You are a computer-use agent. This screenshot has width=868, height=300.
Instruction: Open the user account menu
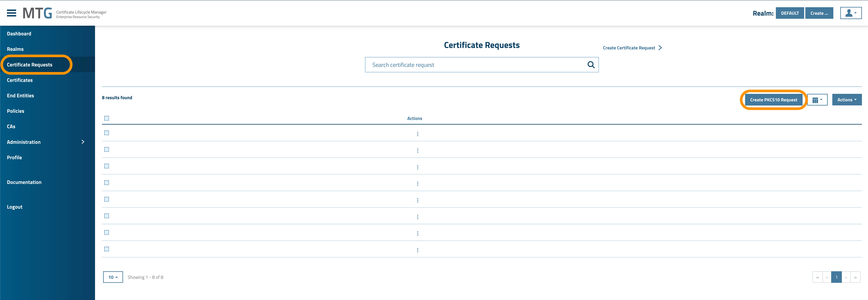point(851,13)
